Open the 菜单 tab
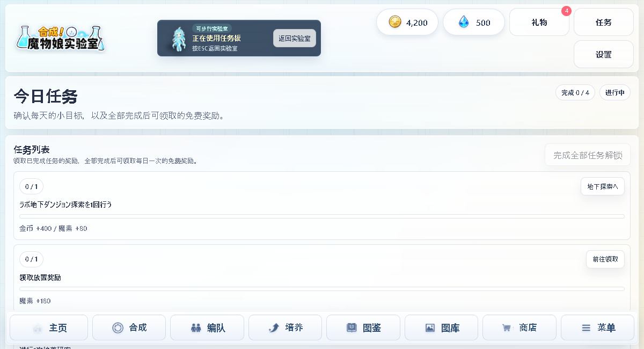The width and height of the screenshot is (644, 349). coord(597,328)
